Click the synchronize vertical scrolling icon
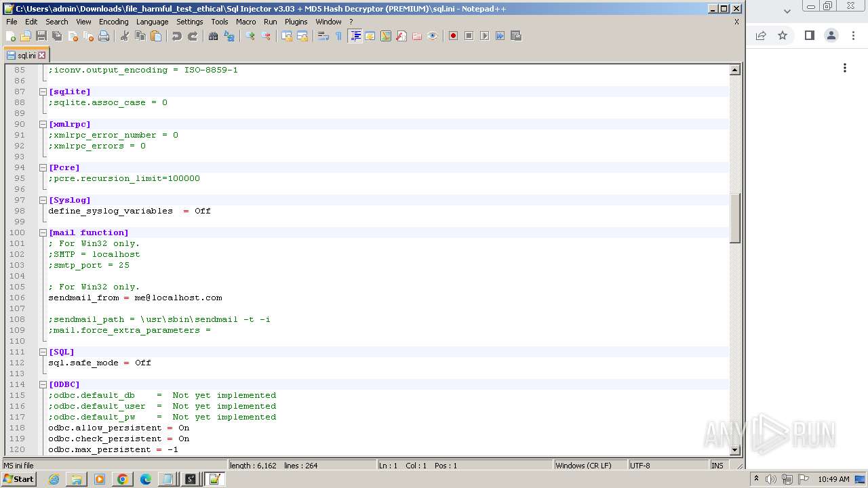The height and width of the screenshot is (488, 868). pyautogui.click(x=287, y=36)
